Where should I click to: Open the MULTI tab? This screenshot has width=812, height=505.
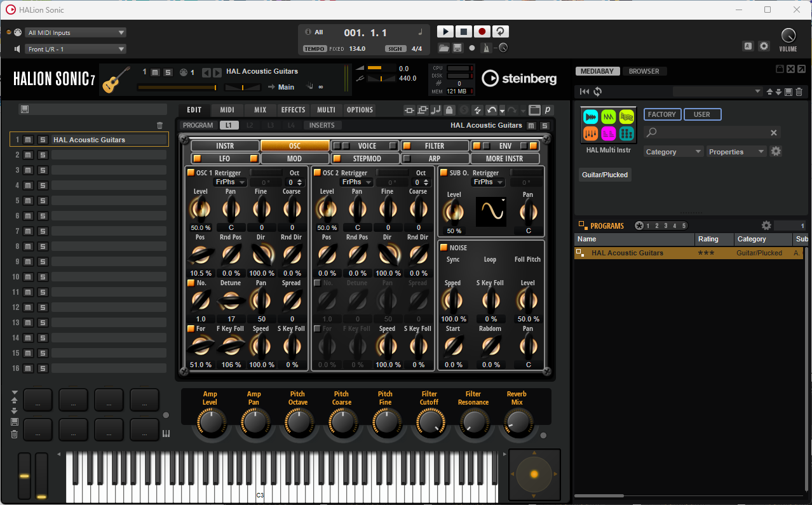(327, 110)
